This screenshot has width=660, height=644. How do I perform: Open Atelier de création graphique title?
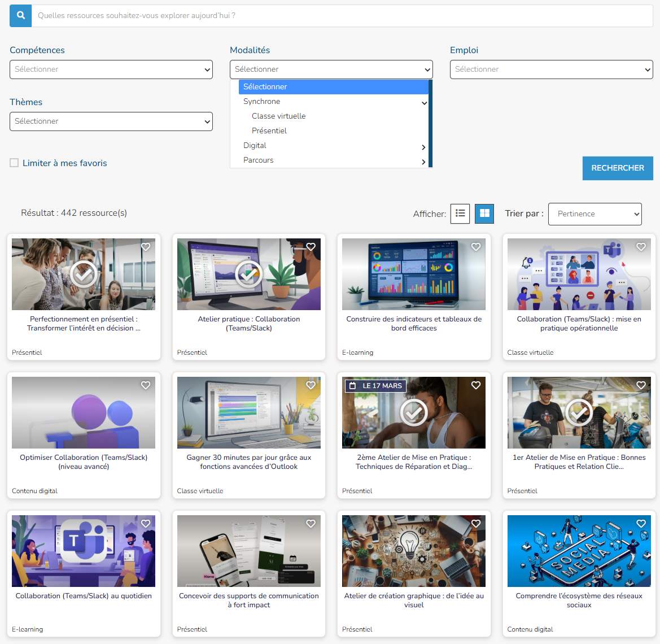click(414, 600)
